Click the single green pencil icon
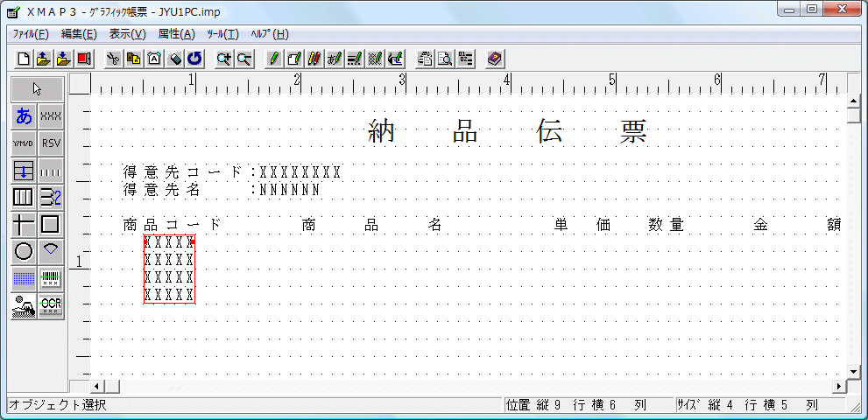868x420 pixels. point(274,58)
